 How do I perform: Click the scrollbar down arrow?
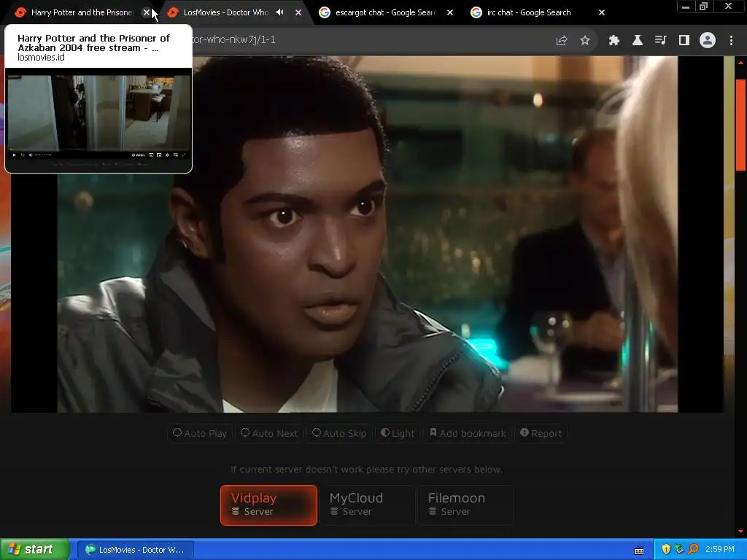(x=741, y=531)
